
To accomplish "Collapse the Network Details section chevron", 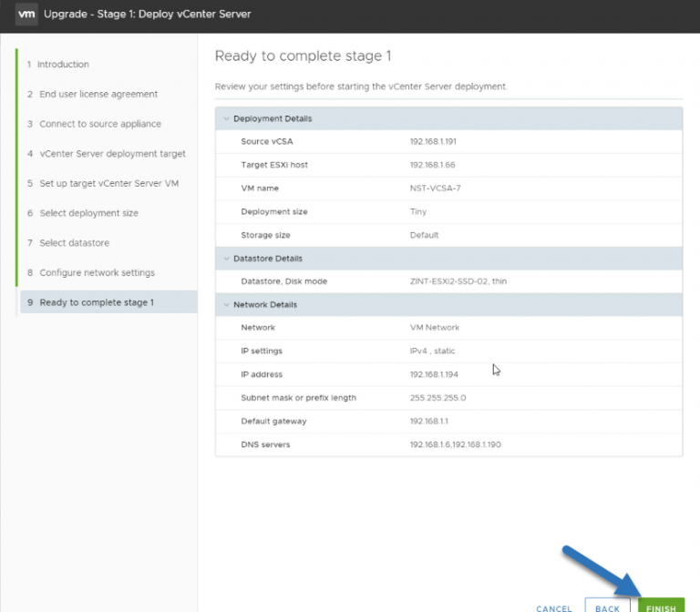I will (226, 305).
